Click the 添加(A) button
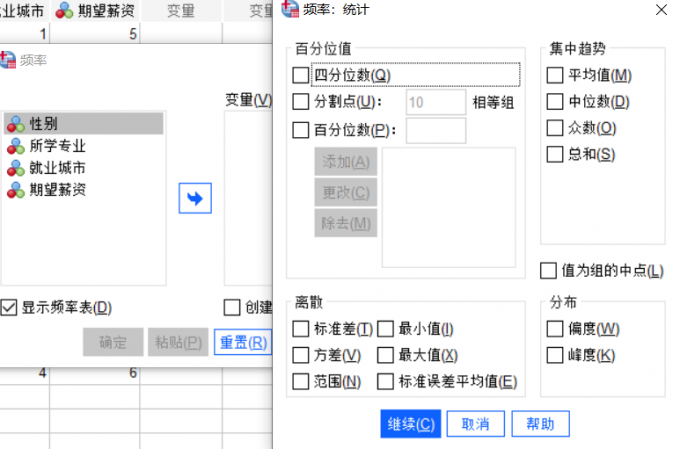 346,162
